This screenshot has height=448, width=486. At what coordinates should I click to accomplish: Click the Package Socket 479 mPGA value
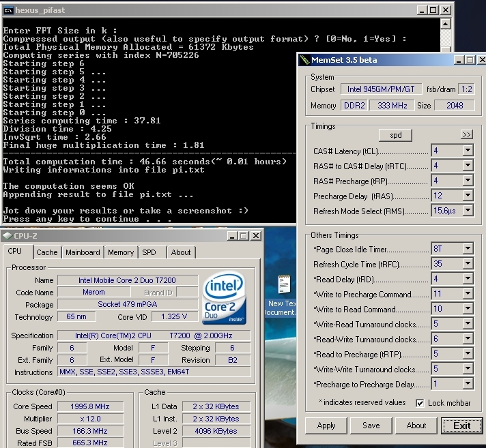pos(128,304)
